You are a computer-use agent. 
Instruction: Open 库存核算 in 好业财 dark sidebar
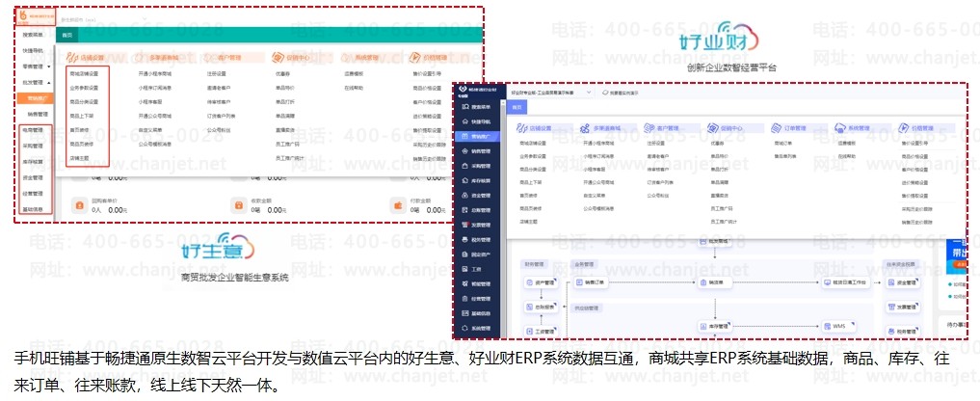click(476, 181)
